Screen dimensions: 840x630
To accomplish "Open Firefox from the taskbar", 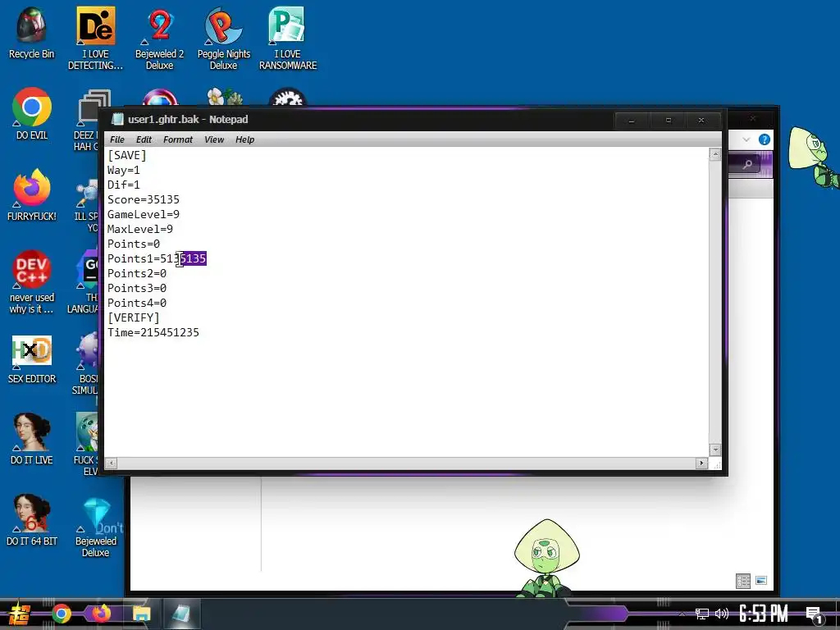I will coord(101,614).
